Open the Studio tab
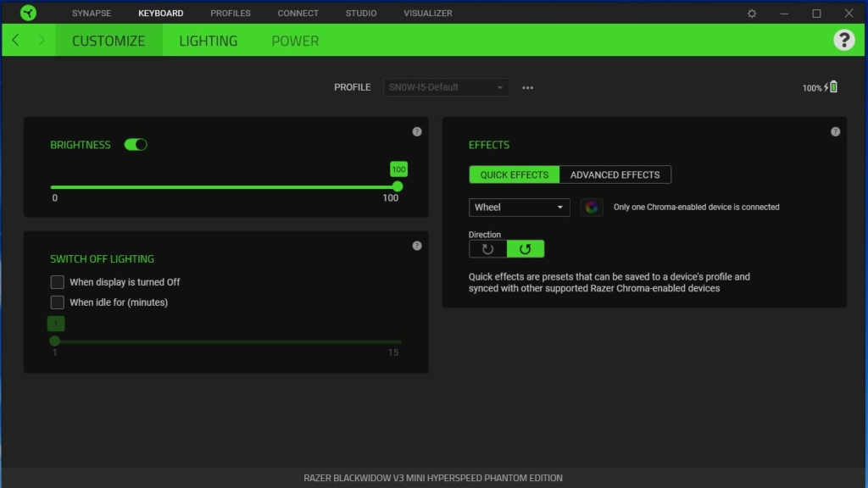This screenshot has width=868, height=488. point(361,14)
